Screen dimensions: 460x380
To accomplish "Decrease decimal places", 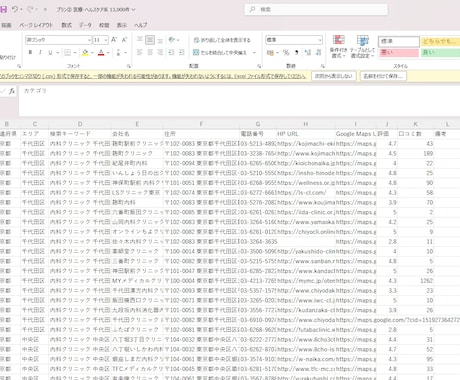I will click(318, 52).
